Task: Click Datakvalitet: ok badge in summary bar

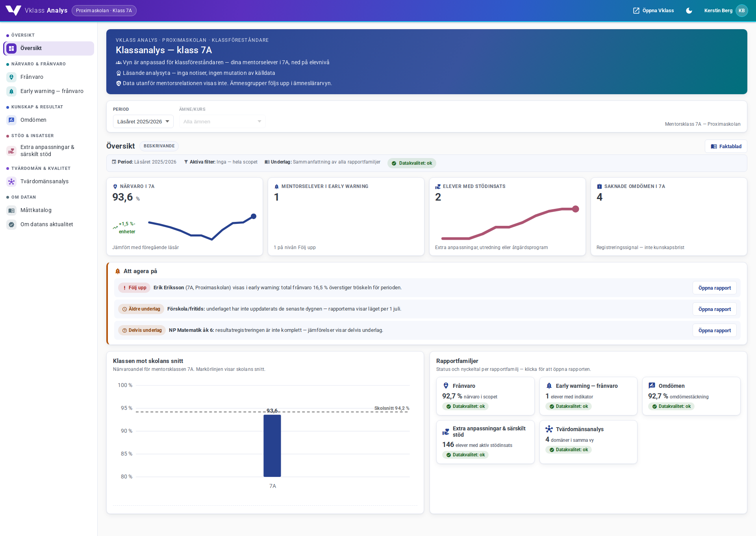Action: pyautogui.click(x=412, y=163)
